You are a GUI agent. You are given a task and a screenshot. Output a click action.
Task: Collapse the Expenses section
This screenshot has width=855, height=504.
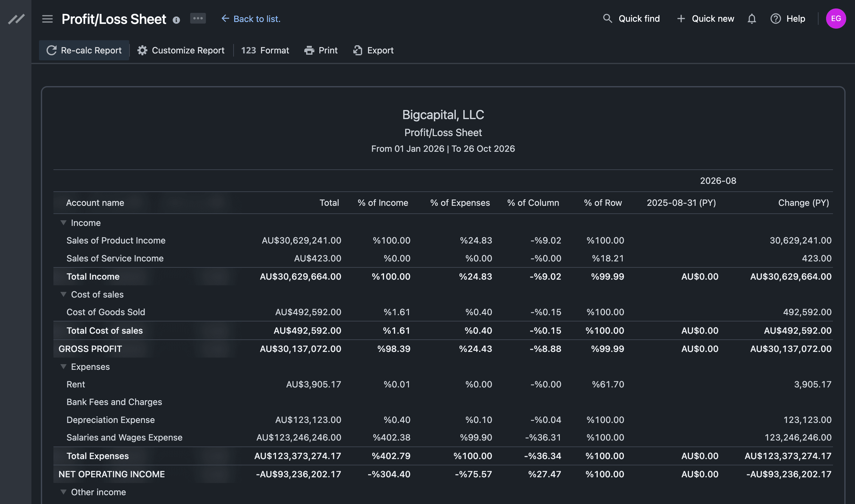[63, 367]
